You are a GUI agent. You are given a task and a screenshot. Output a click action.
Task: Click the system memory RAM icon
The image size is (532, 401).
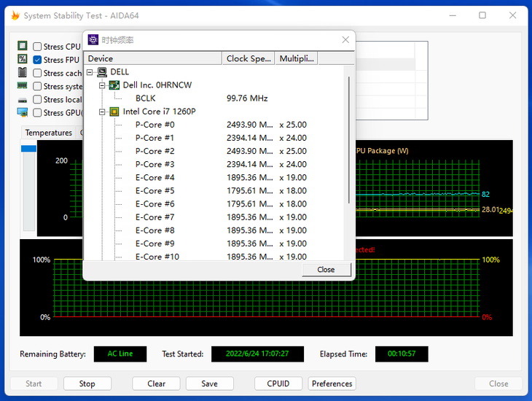(23, 86)
